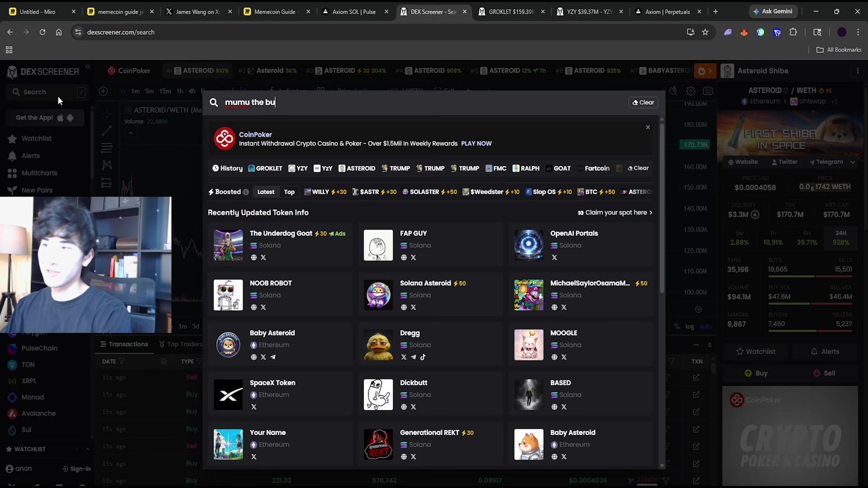The width and height of the screenshot is (868, 488).
Task: Open the Solana Asteroid token thumbnail
Action: coord(378,295)
